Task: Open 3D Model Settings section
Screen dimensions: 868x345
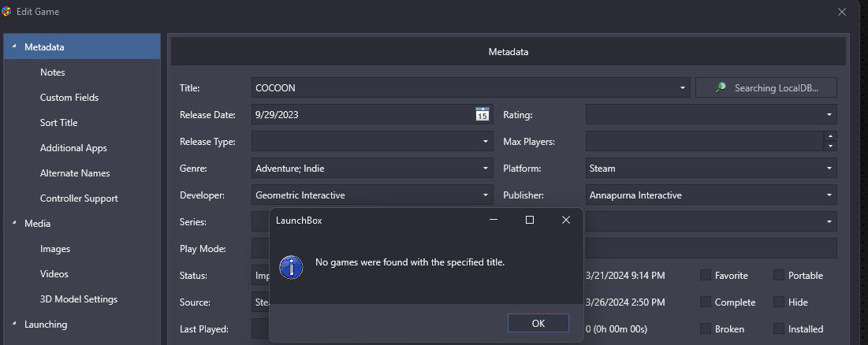Action: point(79,299)
